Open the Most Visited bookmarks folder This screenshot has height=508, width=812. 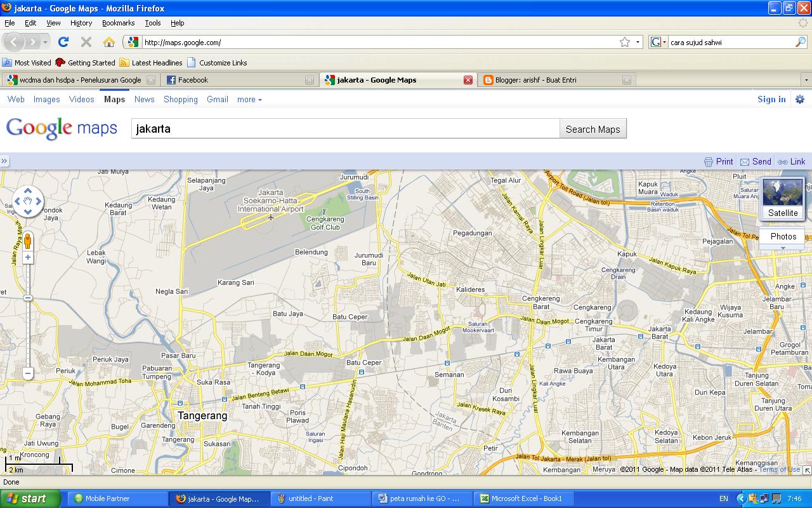(x=27, y=63)
